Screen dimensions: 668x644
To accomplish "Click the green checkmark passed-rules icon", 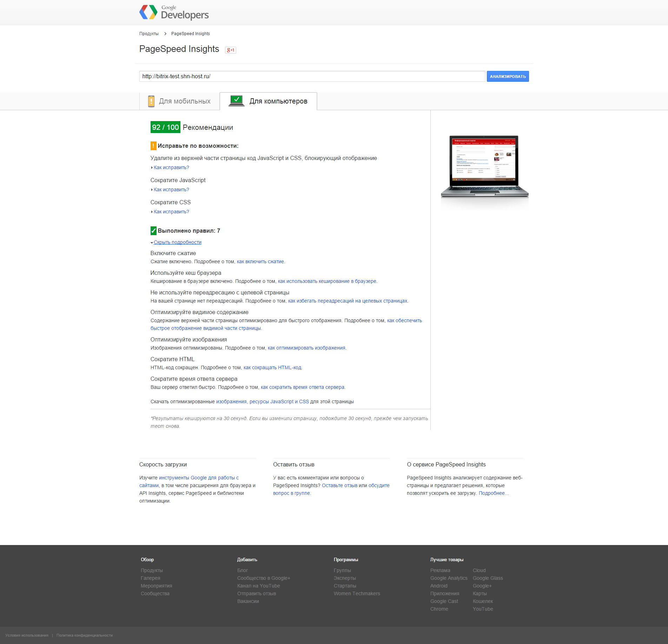I will click(x=153, y=231).
